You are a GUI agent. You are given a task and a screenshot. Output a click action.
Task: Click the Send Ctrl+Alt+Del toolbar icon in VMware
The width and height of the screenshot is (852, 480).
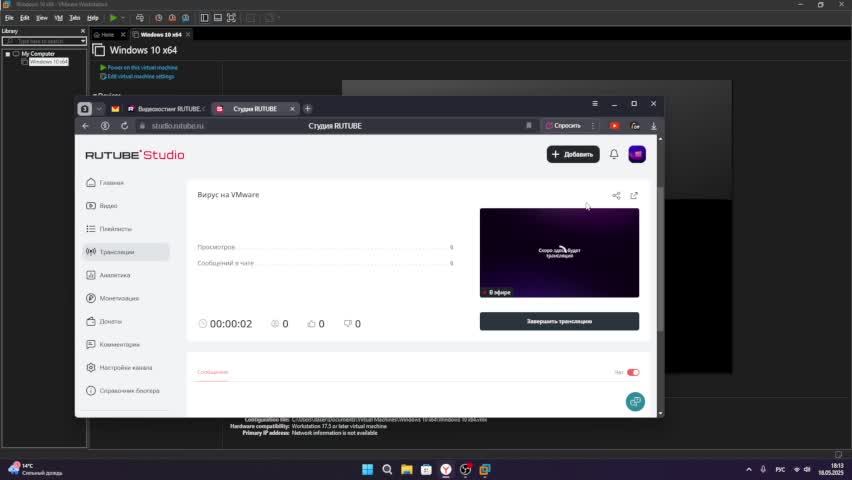tap(140, 18)
